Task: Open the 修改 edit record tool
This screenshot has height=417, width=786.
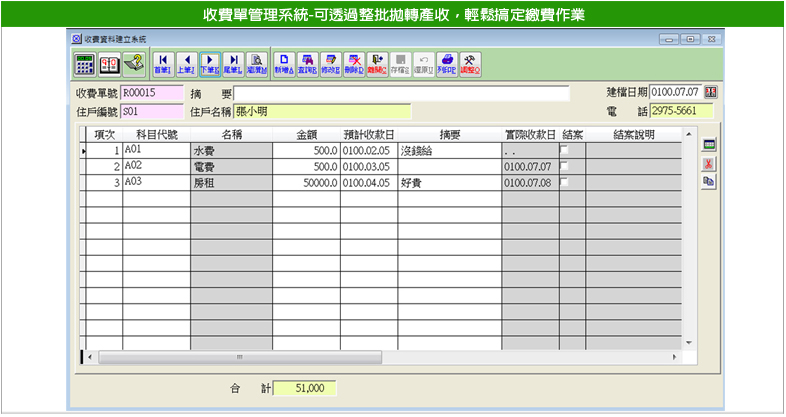Action: point(331,64)
